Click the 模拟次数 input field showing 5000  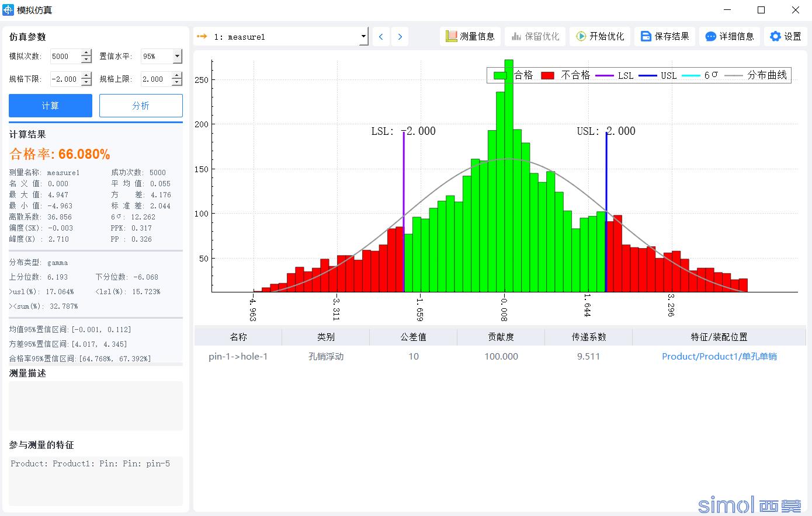click(x=65, y=56)
